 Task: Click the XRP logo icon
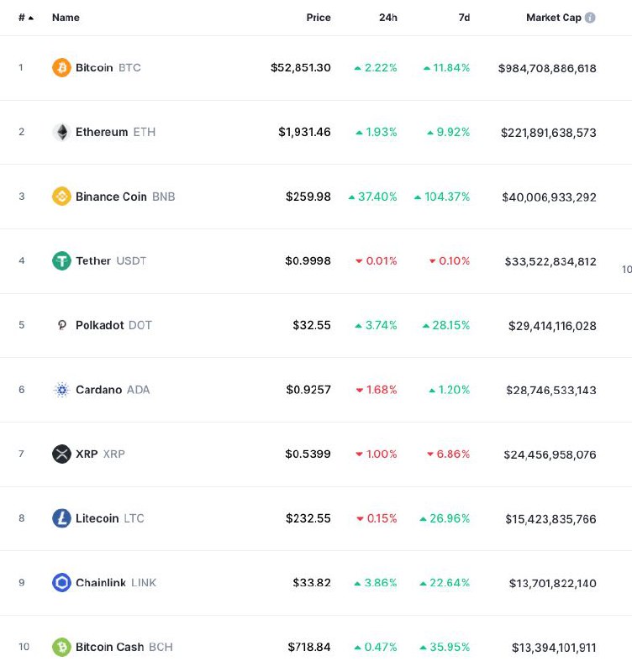61,454
